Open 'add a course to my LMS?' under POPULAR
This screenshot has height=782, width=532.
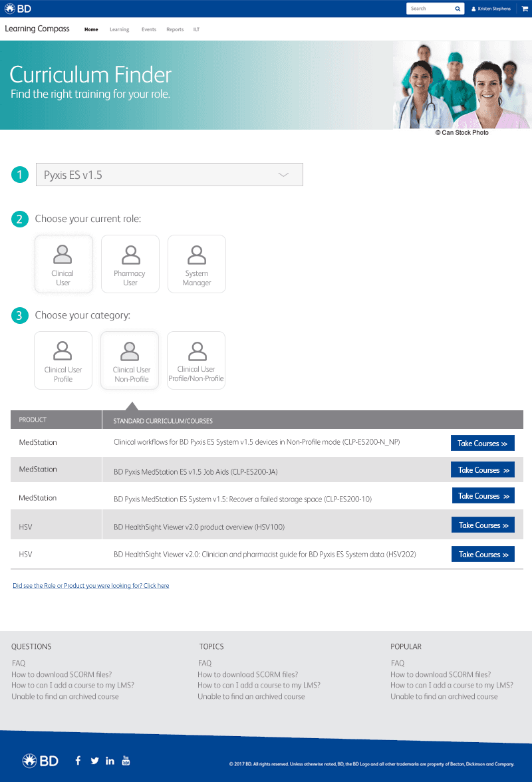tap(452, 685)
